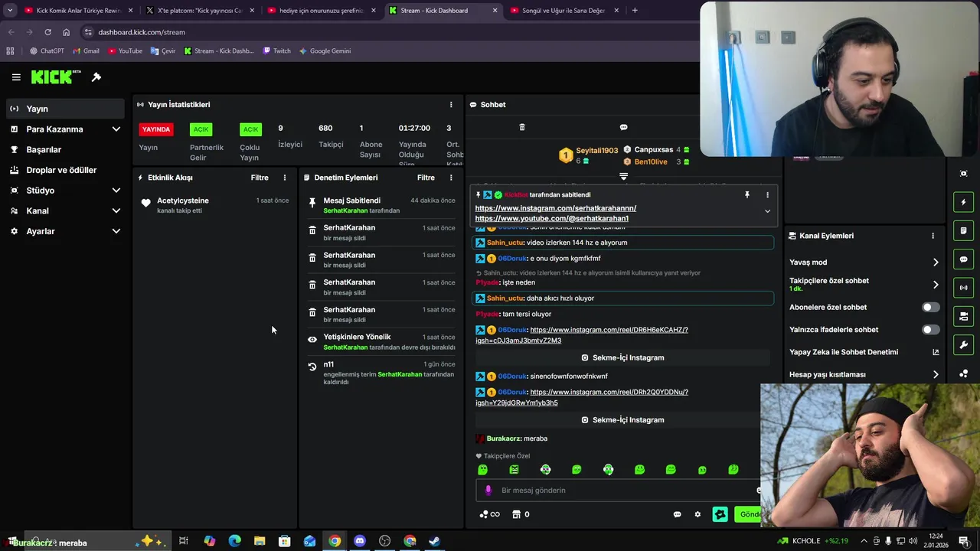Expand Para Kazanma sidebar section
This screenshot has width=980, height=551.
click(x=65, y=129)
